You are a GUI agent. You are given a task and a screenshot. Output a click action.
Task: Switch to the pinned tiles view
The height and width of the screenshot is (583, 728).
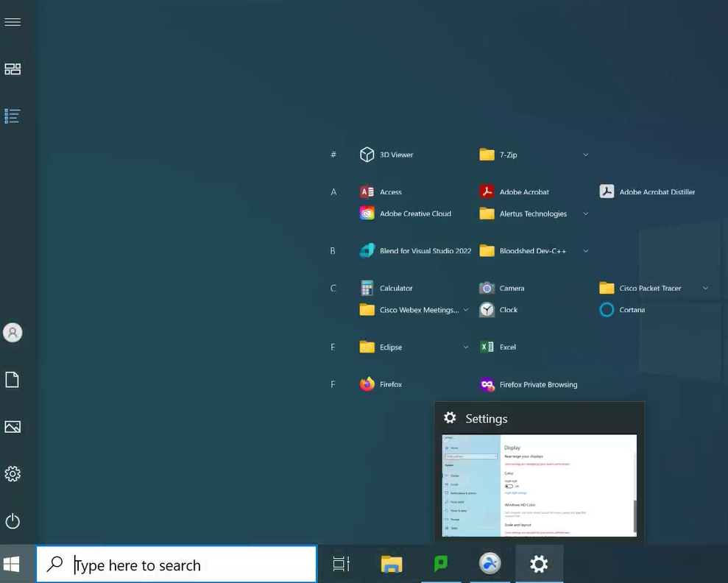click(x=13, y=68)
